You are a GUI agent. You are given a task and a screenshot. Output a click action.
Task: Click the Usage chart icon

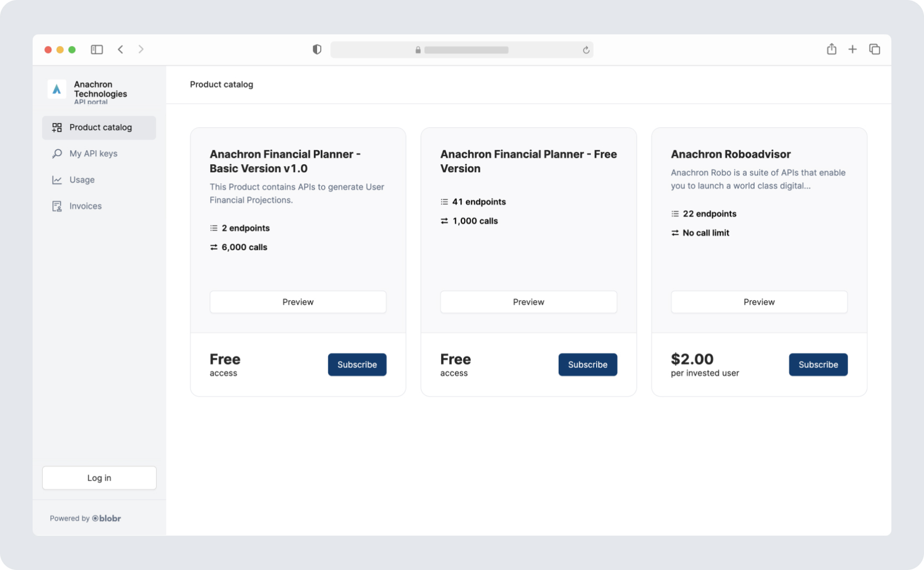pos(57,180)
